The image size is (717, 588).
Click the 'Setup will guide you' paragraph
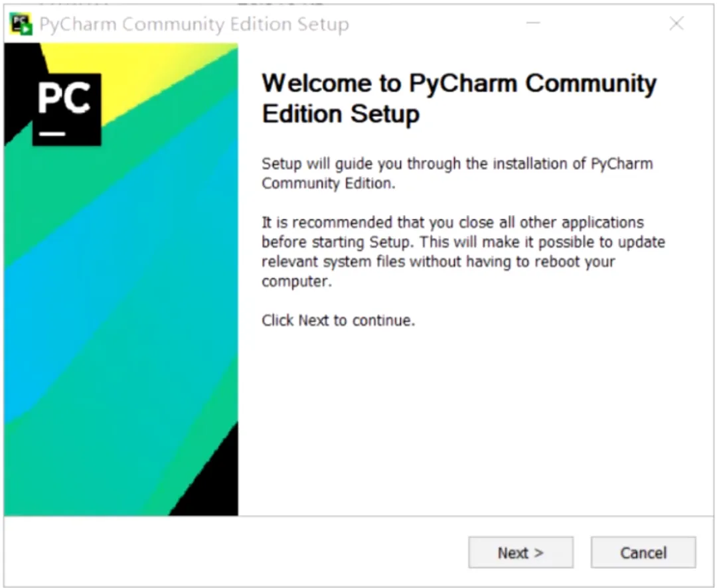click(457, 173)
